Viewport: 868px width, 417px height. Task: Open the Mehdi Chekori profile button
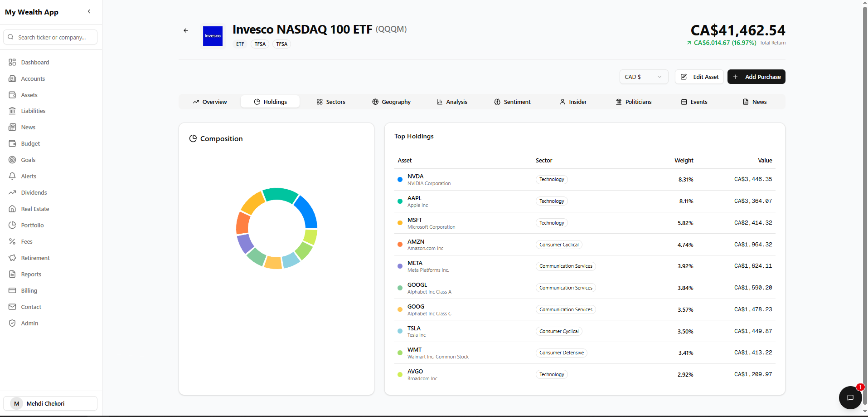pos(50,403)
